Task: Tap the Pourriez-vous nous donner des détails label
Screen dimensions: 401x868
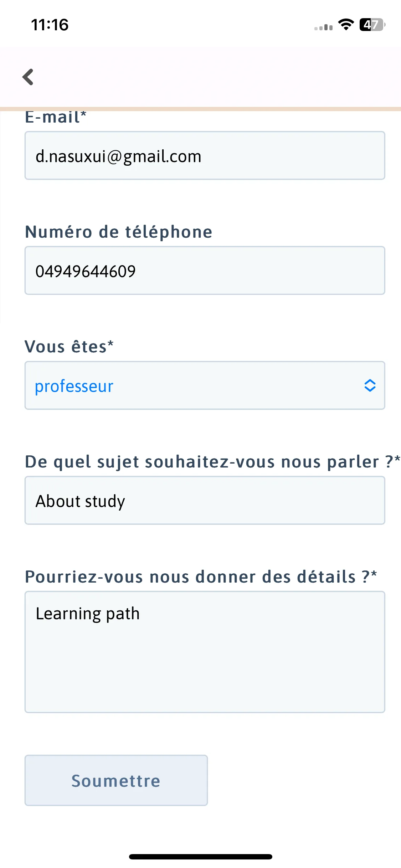Action: [200, 577]
